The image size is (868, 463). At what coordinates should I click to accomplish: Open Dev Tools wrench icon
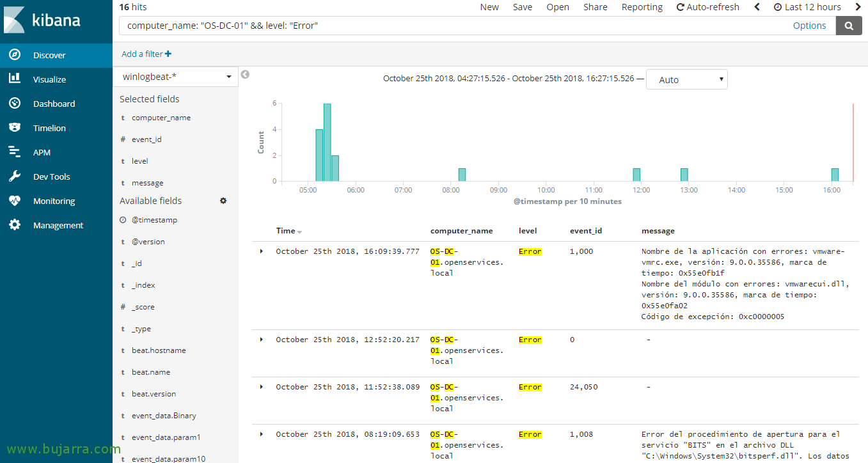pos(15,177)
